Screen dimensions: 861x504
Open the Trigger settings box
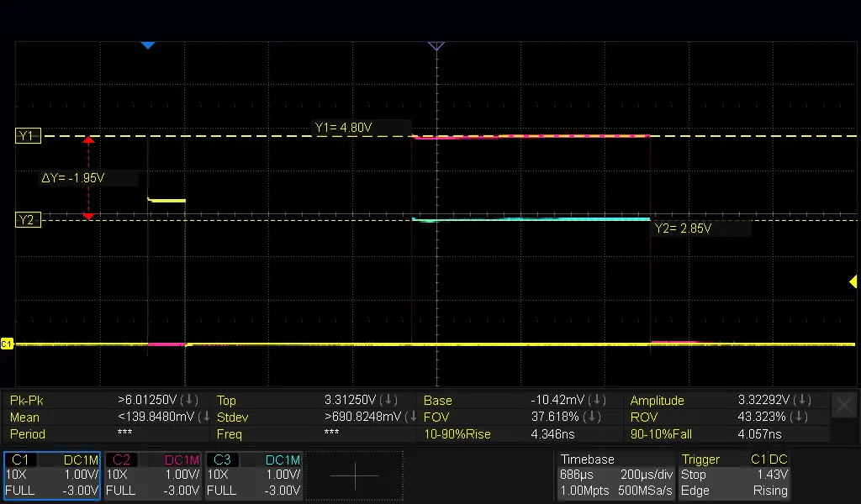point(735,475)
